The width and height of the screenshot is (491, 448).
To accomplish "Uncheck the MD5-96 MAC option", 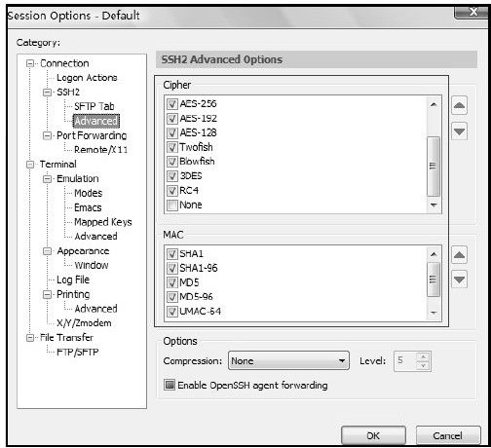I will tap(172, 297).
